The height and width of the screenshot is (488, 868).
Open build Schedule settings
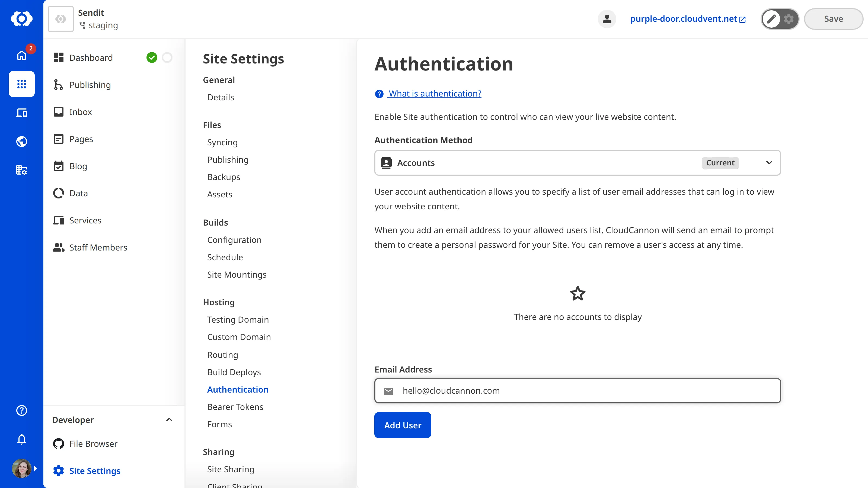pos(225,257)
